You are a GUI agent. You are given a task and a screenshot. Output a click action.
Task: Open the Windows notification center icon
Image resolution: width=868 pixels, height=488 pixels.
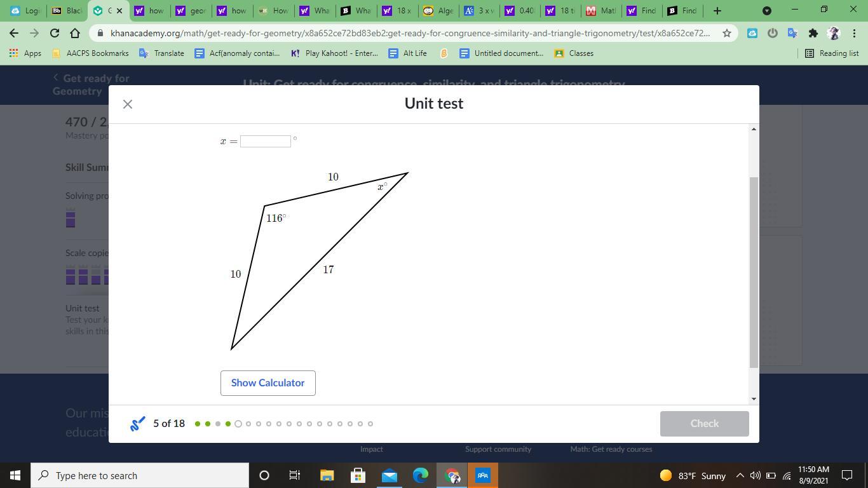(x=847, y=475)
